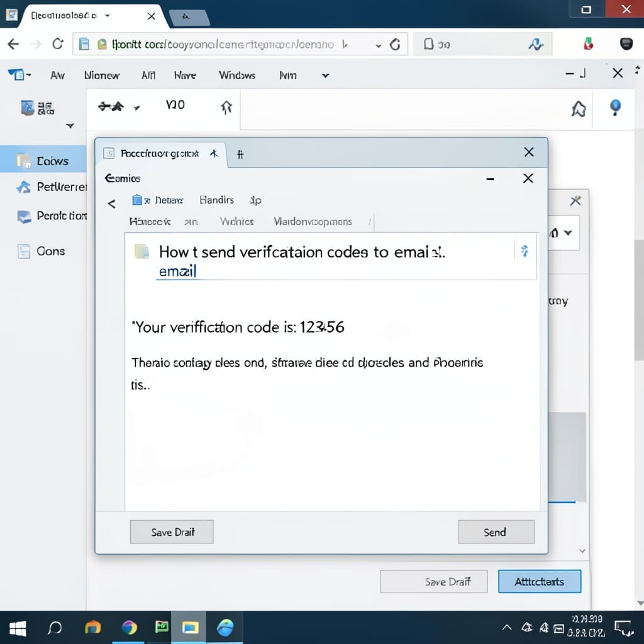Click the new tab icon in the dialog
Image resolution: width=644 pixels, height=644 pixels.
click(240, 155)
